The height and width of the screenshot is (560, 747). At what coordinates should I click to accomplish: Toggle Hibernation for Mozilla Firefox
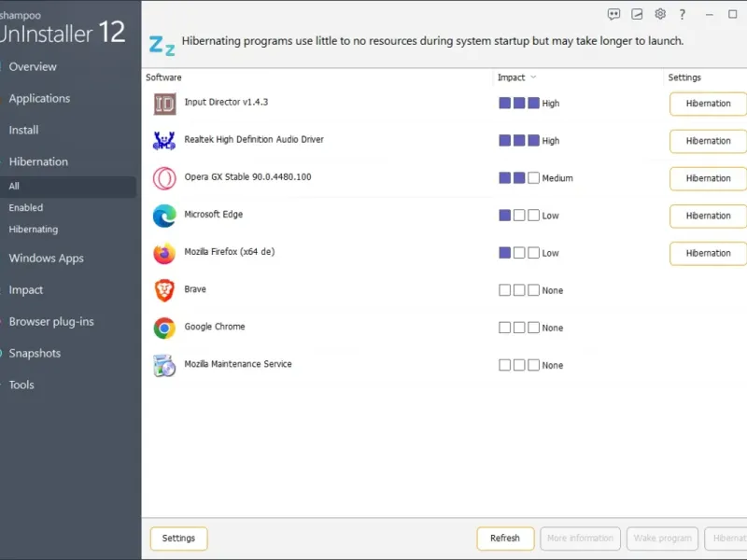[x=708, y=253]
